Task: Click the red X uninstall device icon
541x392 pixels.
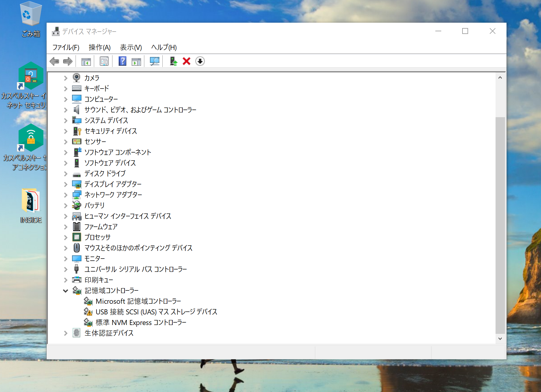Action: coord(187,61)
